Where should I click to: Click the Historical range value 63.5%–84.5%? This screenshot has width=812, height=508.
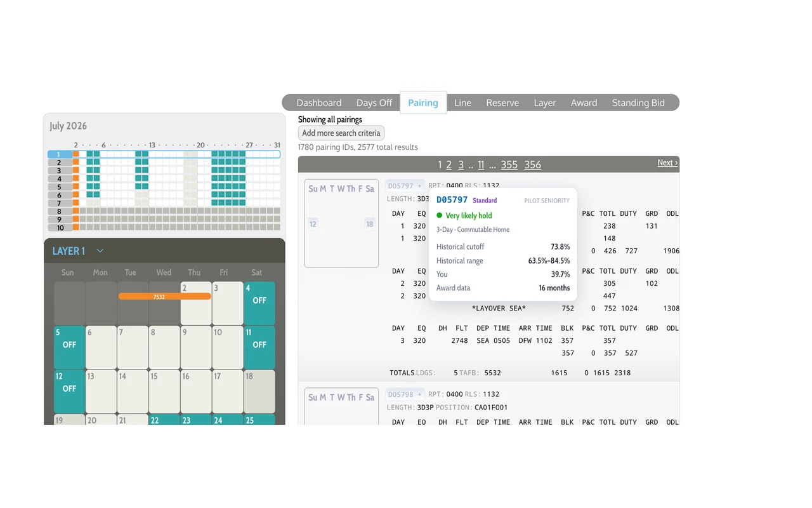(x=549, y=260)
